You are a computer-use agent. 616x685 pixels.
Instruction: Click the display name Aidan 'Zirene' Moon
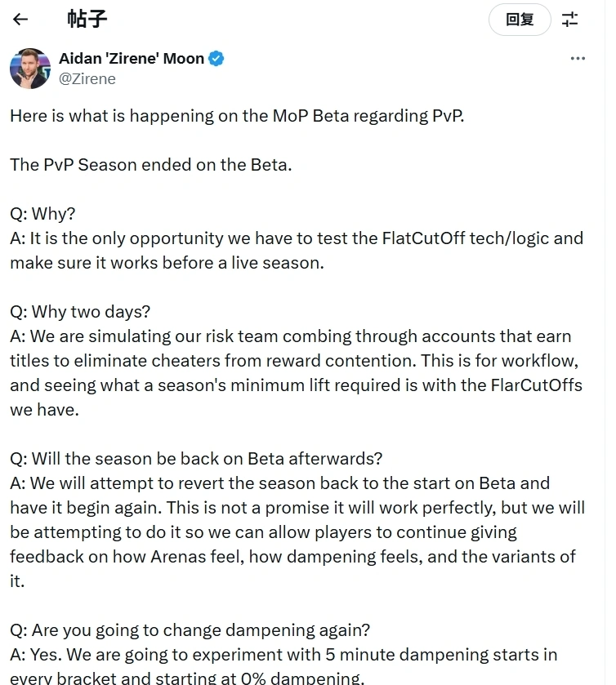coord(132,59)
